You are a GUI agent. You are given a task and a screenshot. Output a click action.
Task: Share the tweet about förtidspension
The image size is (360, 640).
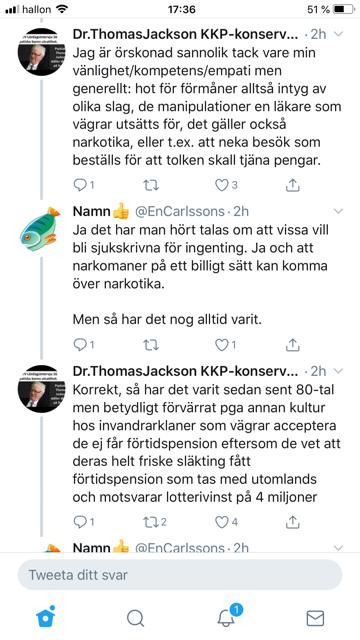pos(292,521)
